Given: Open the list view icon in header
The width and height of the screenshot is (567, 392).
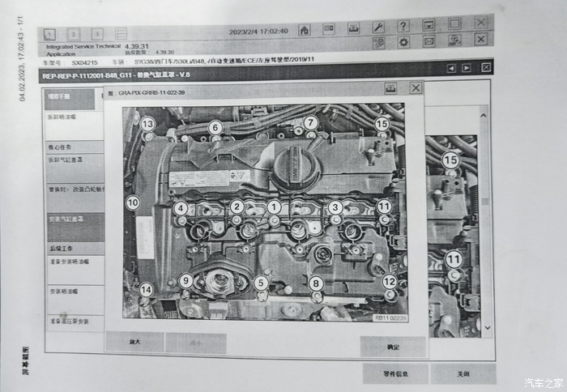Looking at the screenshot, I should pyautogui.click(x=122, y=34).
